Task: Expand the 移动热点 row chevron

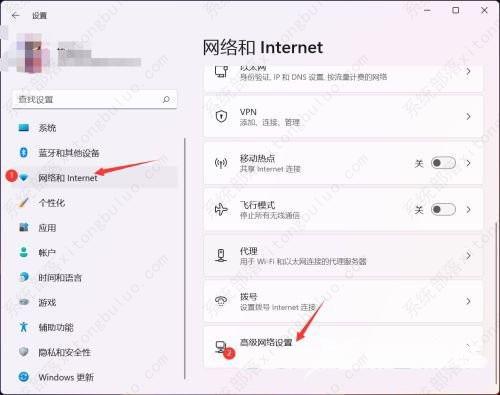Action: (x=468, y=163)
